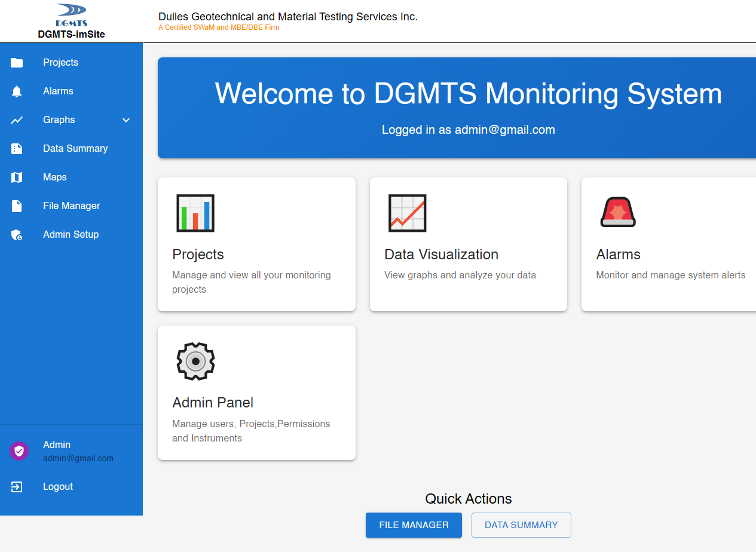
Task: Click the bell icon for Alarms
Action: (17, 91)
